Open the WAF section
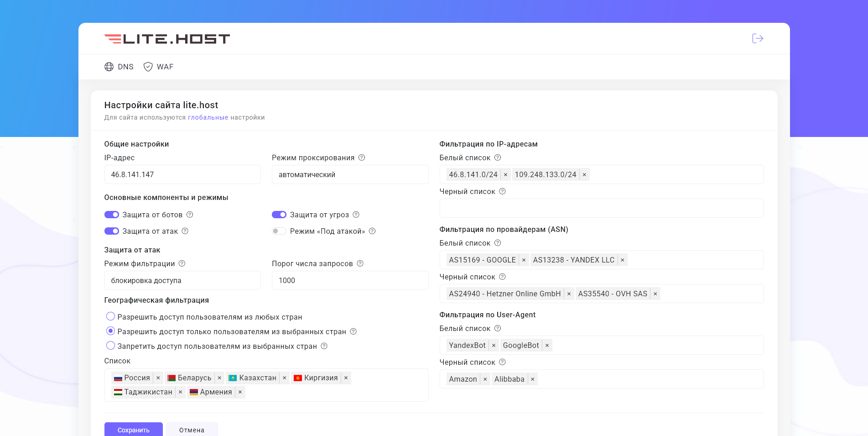 [158, 67]
